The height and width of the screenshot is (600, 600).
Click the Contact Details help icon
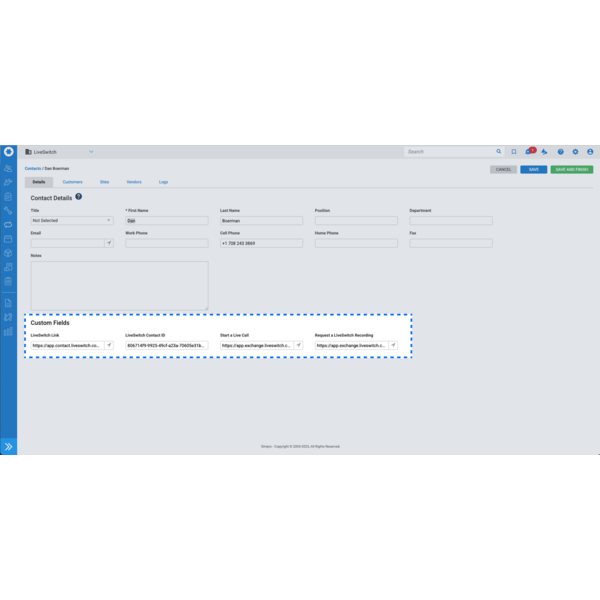(x=78, y=197)
